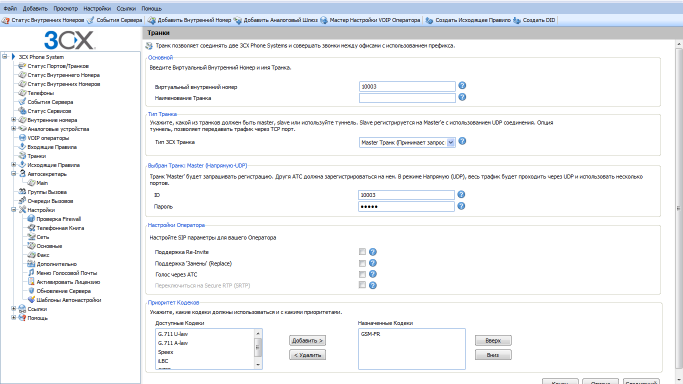Screen dimensions: 683x384
Task: Click the Телефонная Книга icon
Action: [x=31, y=228]
